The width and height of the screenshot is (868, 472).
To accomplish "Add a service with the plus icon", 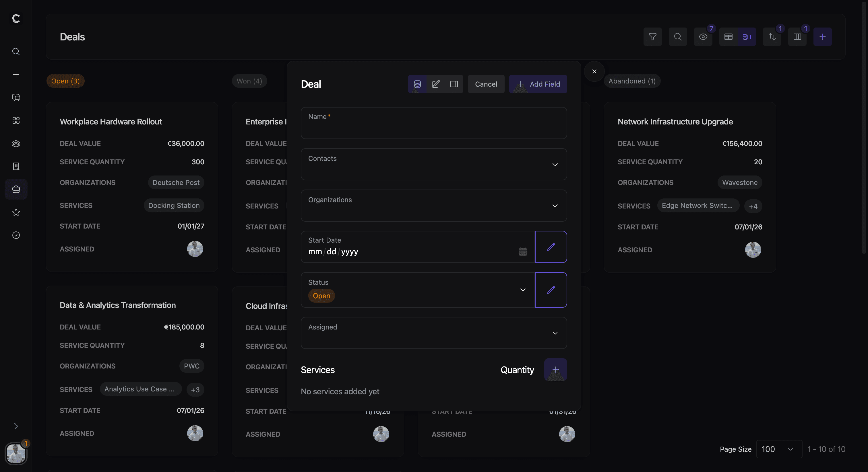I will (x=555, y=370).
